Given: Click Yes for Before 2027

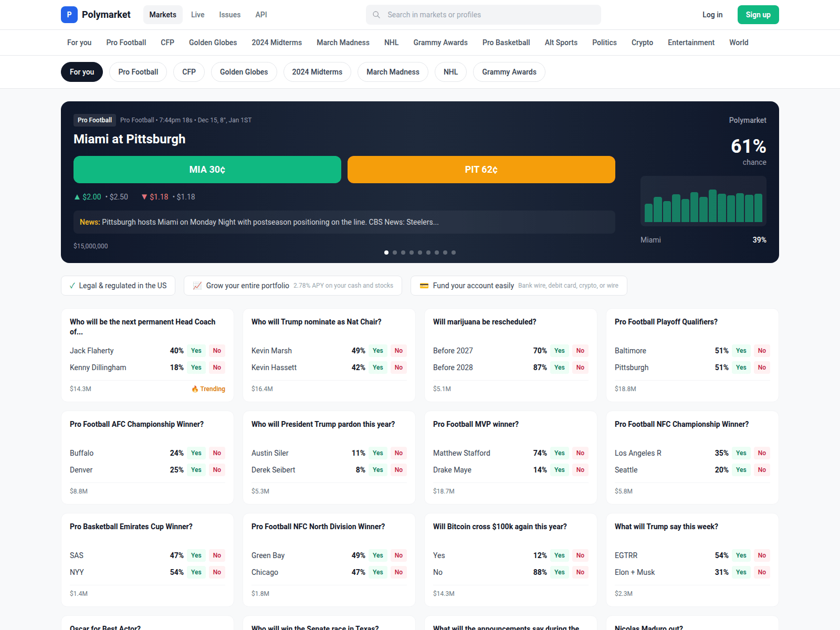Looking at the screenshot, I should [x=560, y=351].
